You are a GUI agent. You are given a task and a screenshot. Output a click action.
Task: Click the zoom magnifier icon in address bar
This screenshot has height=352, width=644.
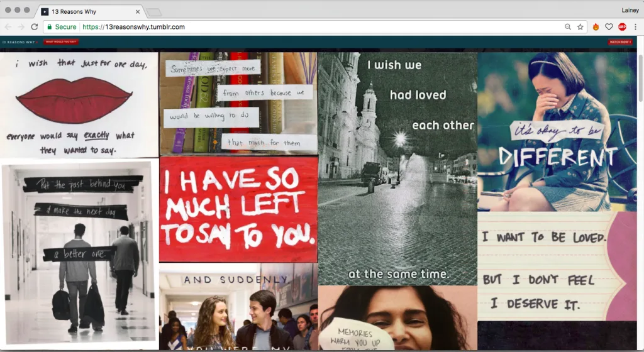point(568,27)
